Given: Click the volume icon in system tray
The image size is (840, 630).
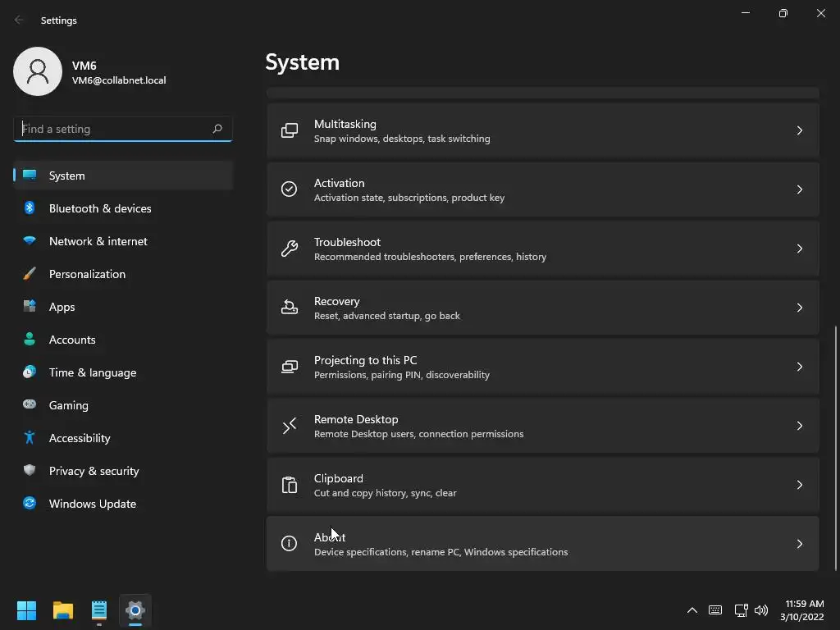Looking at the screenshot, I should tap(761, 610).
